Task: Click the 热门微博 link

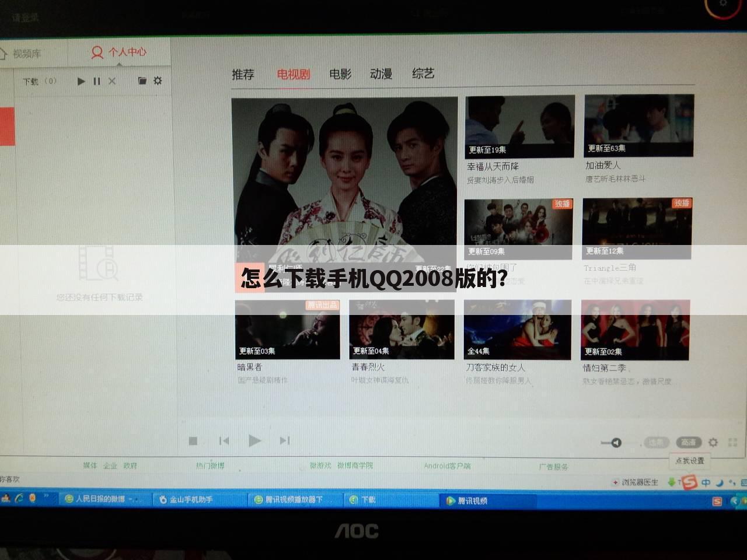Action: click(x=210, y=466)
